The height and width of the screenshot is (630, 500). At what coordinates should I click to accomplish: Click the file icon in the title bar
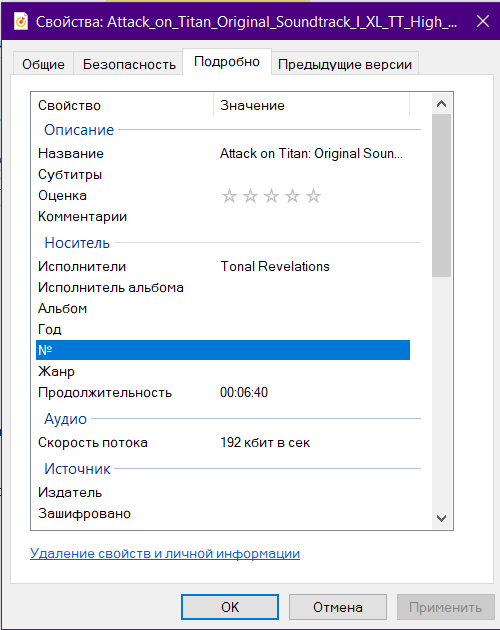[20, 21]
